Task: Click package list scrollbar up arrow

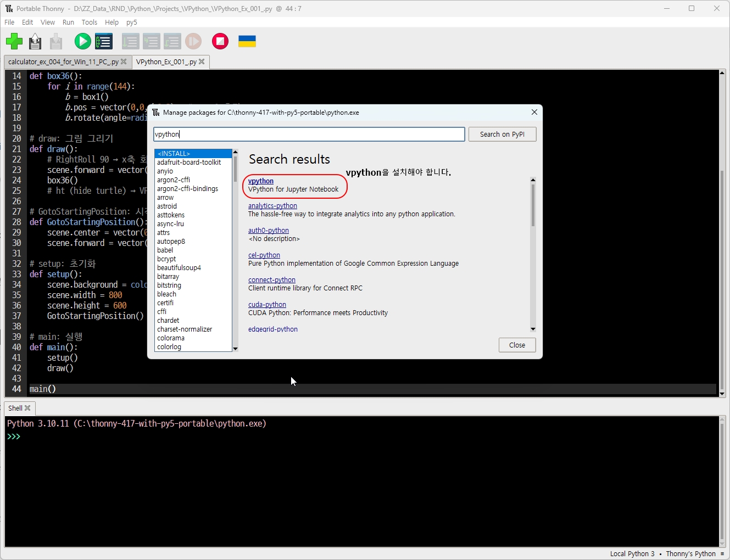Action: click(x=235, y=152)
